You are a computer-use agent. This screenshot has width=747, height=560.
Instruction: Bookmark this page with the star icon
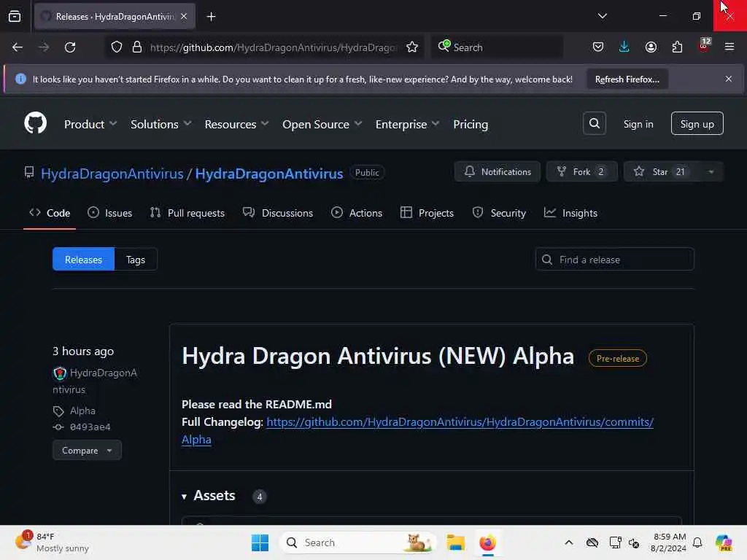(x=412, y=47)
